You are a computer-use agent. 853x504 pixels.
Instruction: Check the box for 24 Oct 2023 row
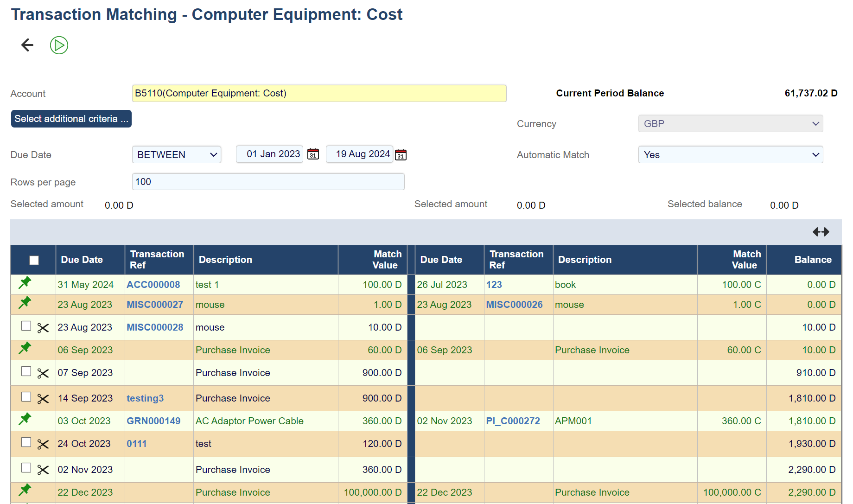26,442
